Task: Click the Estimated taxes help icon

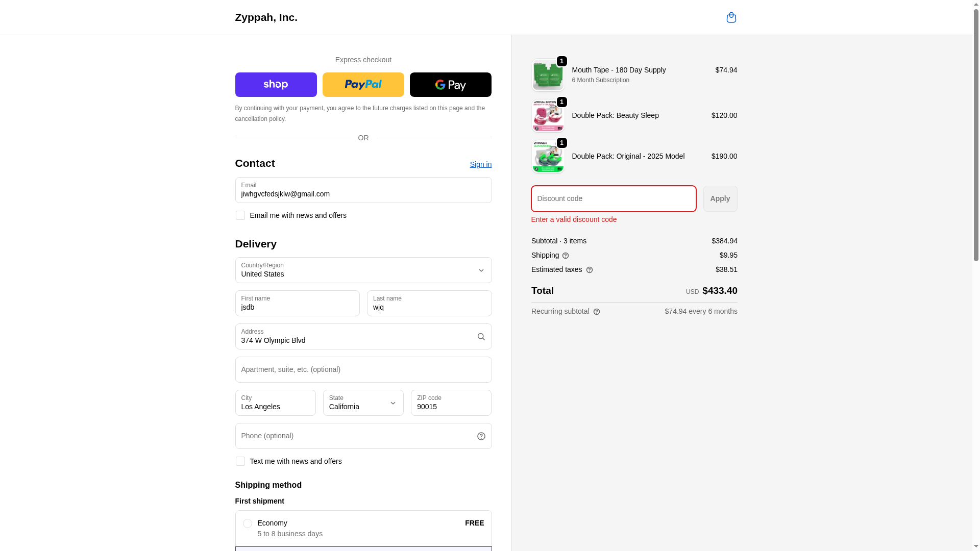Action: (x=590, y=270)
